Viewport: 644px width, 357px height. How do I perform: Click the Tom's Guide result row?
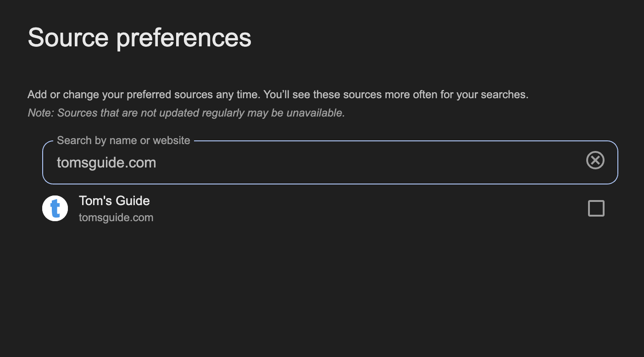tap(321, 209)
